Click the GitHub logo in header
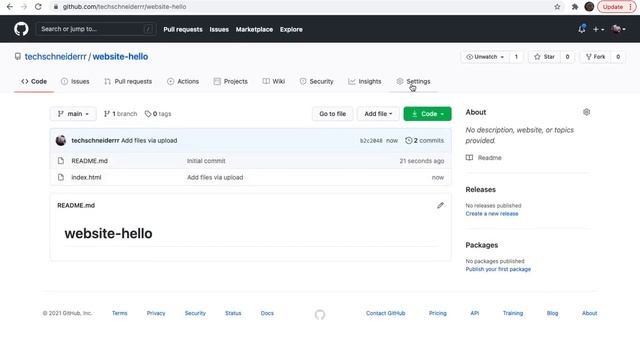640x360 pixels. [x=21, y=29]
